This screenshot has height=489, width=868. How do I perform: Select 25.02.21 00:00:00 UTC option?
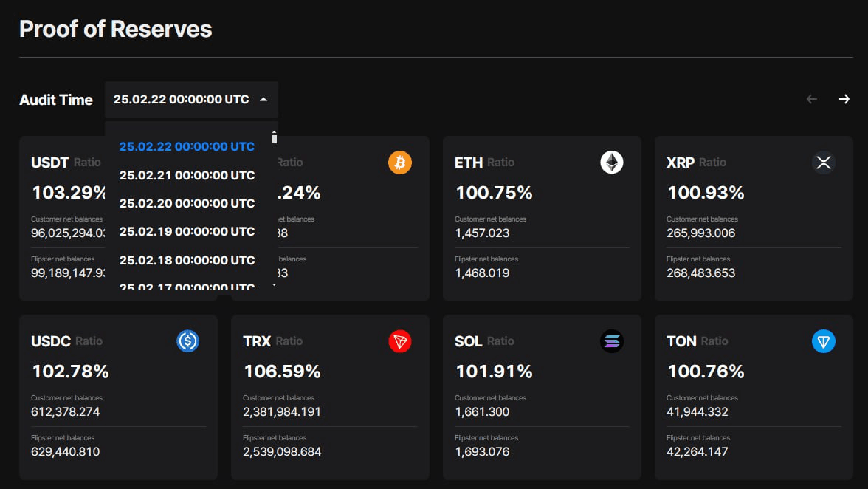pos(187,176)
